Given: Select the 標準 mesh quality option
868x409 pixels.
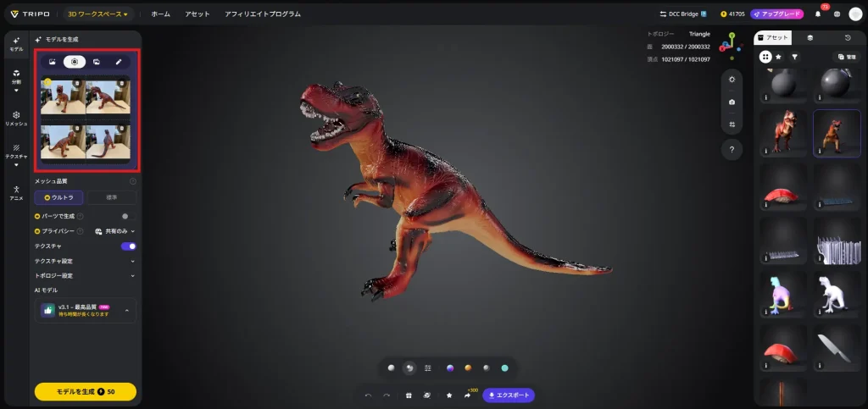Looking at the screenshot, I should click(x=111, y=197).
